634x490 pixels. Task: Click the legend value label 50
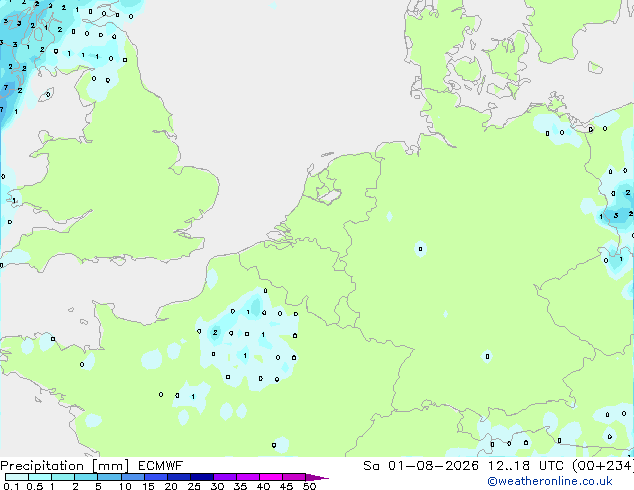[309, 486]
